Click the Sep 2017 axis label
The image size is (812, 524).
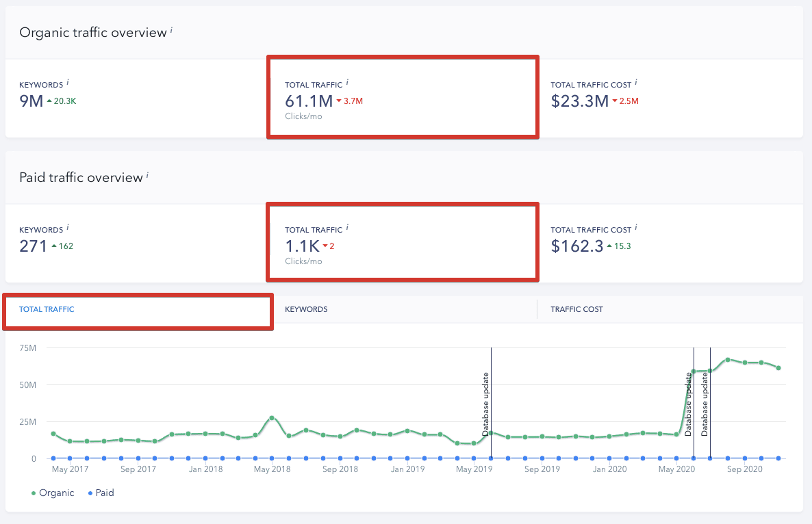coord(138,469)
